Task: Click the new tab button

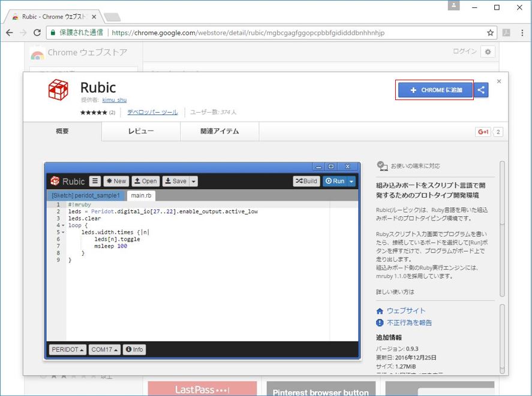Action: coord(112,17)
